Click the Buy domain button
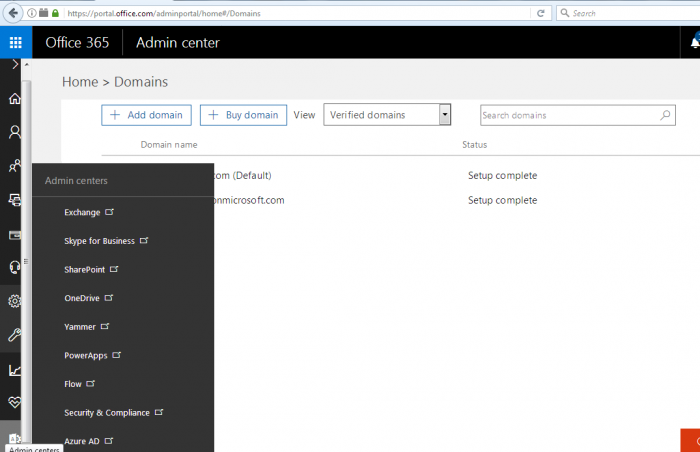 pyautogui.click(x=243, y=115)
